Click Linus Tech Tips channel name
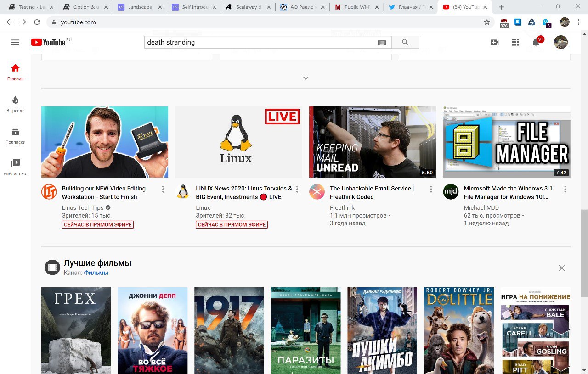 coord(83,208)
